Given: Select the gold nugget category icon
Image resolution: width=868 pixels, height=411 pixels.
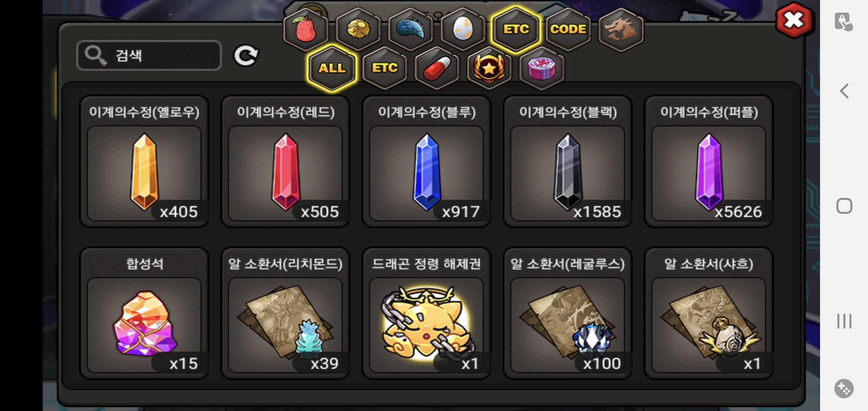Looking at the screenshot, I should click(358, 29).
